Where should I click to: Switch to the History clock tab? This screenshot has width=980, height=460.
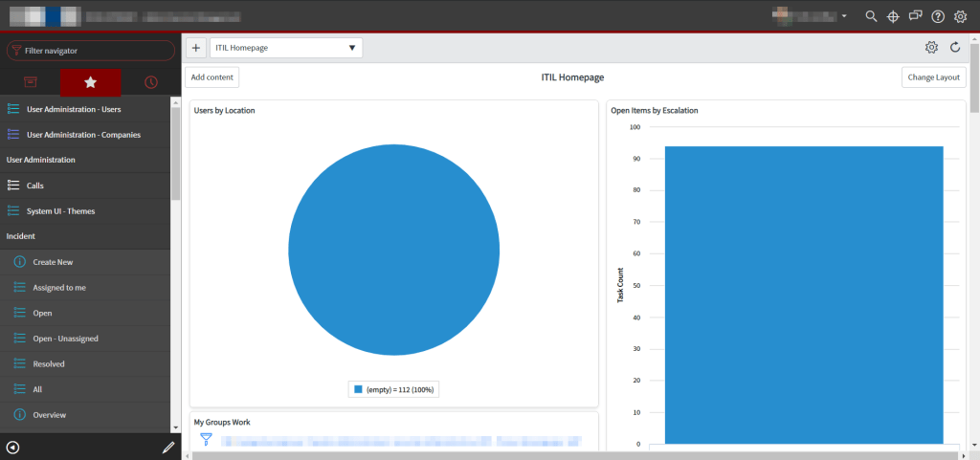point(150,83)
